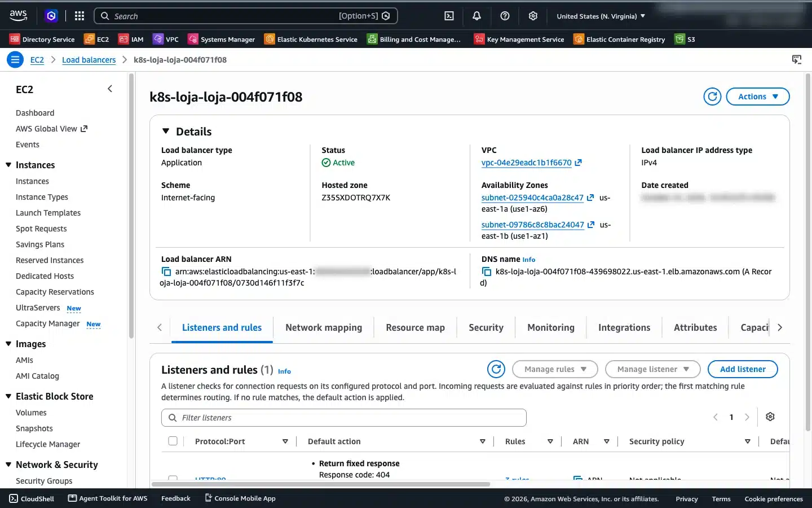Open Snapshots in the sidebar
The height and width of the screenshot is (508, 812).
[34, 428]
